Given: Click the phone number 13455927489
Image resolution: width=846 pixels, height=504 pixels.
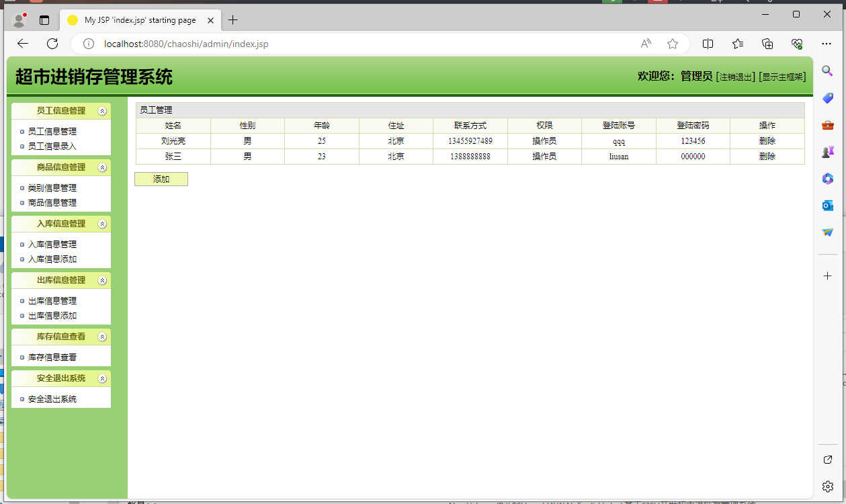Looking at the screenshot, I should point(470,141).
